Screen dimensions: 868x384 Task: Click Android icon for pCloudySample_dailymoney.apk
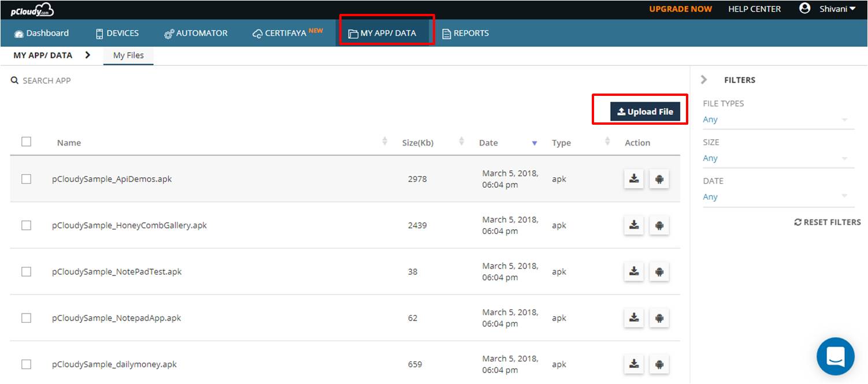pyautogui.click(x=659, y=364)
